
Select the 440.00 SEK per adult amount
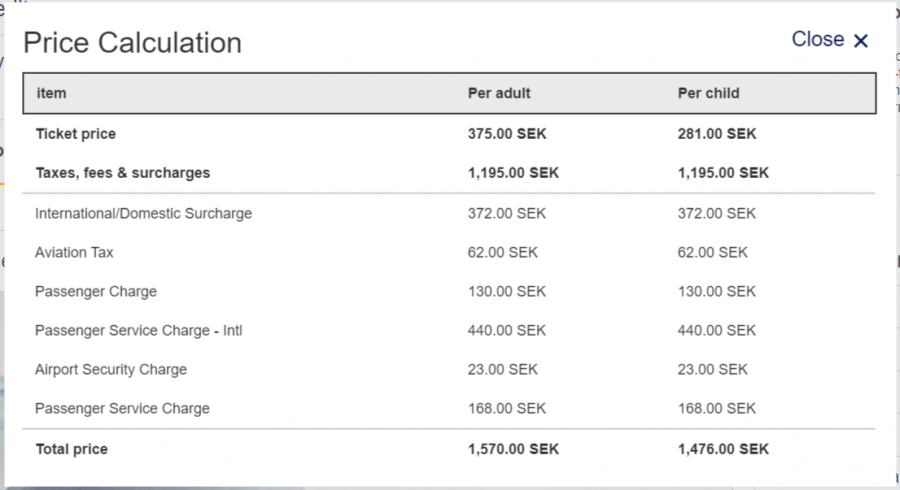507,331
